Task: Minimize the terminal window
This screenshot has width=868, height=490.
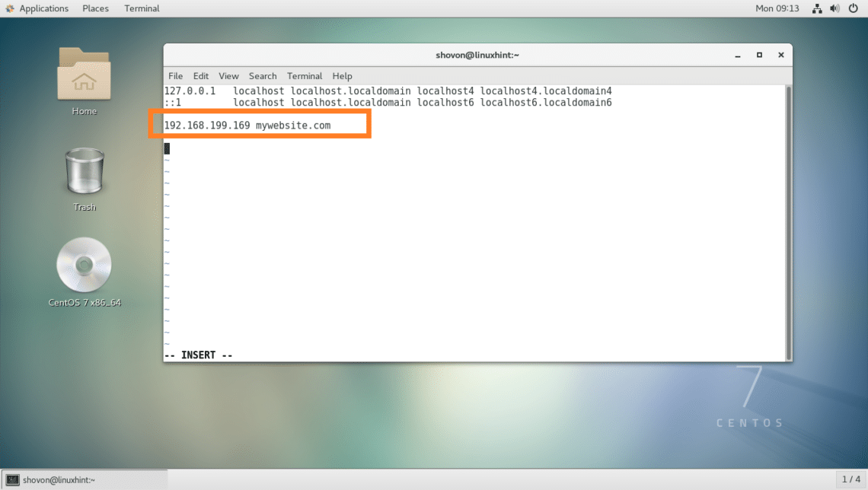Action: (x=737, y=56)
